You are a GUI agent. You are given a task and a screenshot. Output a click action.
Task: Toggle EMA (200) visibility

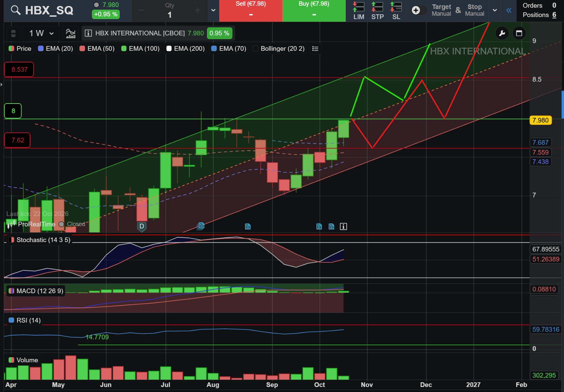click(186, 49)
